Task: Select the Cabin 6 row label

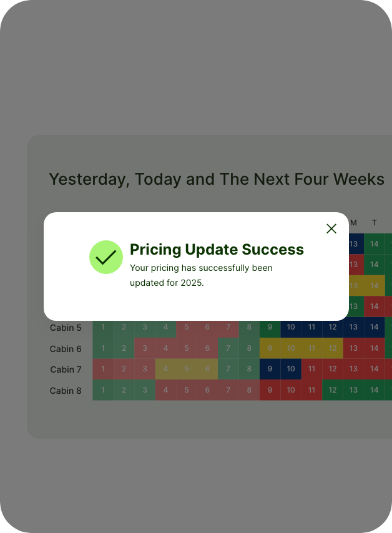Action: point(66,349)
